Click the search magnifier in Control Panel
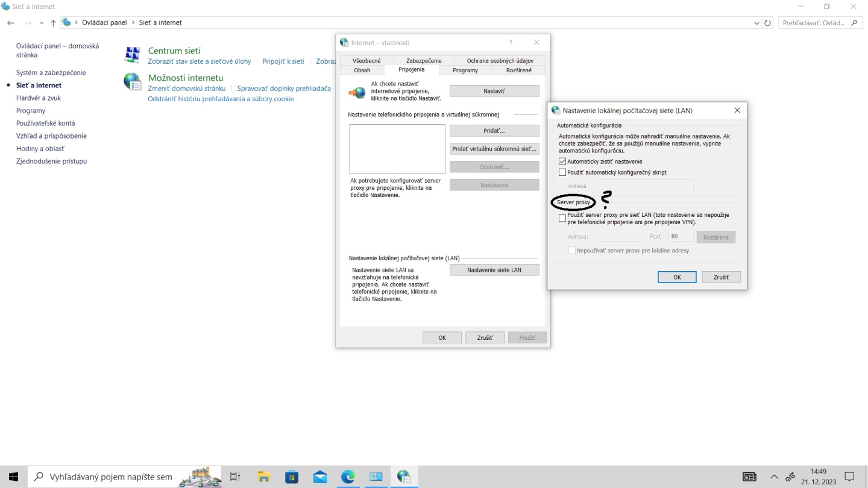The width and height of the screenshot is (868, 488). (854, 23)
